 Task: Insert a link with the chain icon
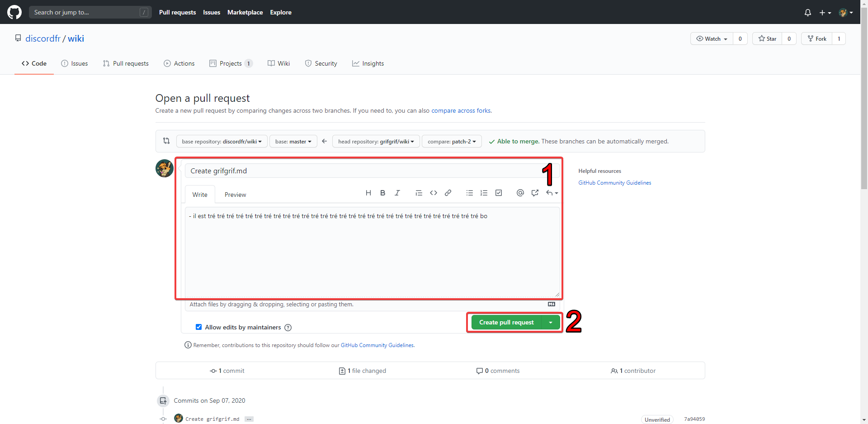[x=448, y=193]
